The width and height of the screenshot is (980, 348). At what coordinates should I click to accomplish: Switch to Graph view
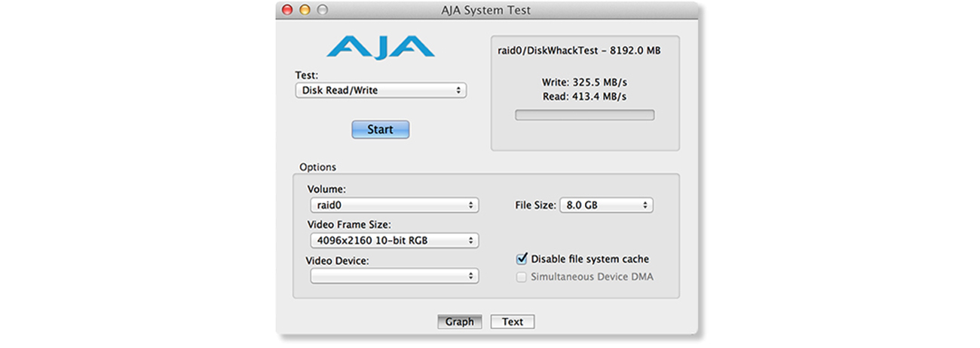459,322
